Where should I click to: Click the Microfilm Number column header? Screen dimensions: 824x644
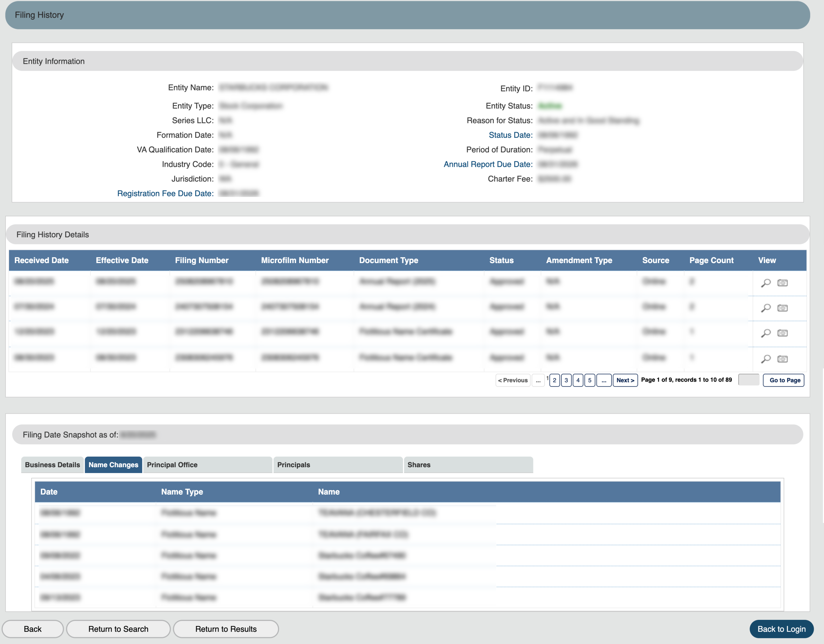click(x=295, y=260)
